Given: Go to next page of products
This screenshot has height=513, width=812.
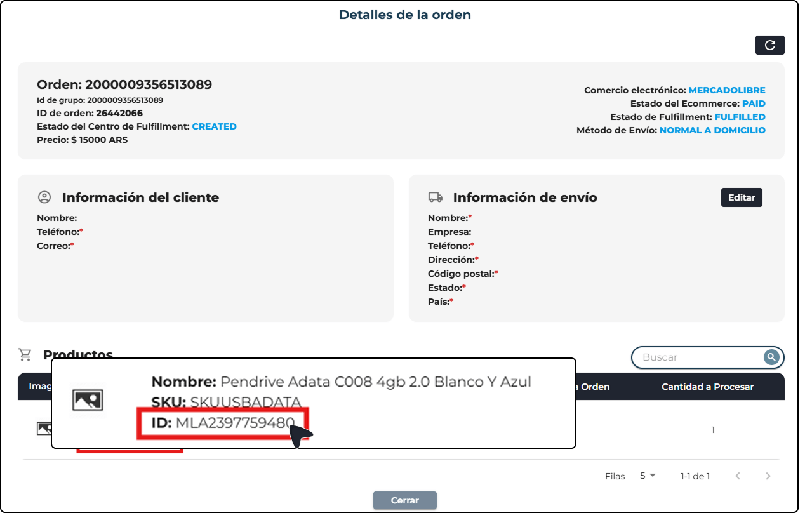Looking at the screenshot, I should [x=768, y=476].
